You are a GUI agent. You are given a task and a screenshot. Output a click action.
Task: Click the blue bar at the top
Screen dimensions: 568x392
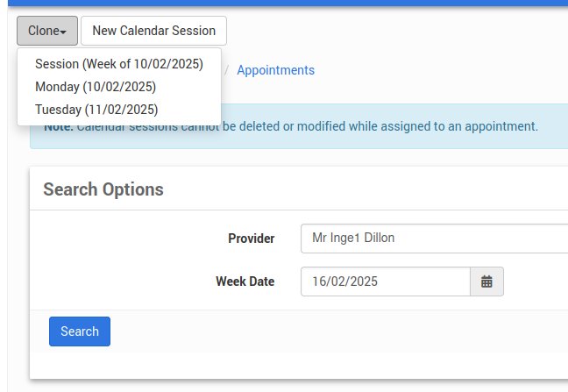[284, 3]
